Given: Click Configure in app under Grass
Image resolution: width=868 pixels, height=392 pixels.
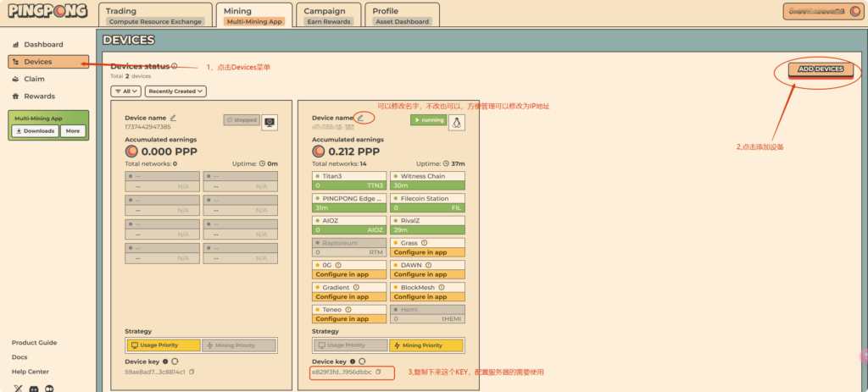Looking at the screenshot, I should tap(427, 252).
